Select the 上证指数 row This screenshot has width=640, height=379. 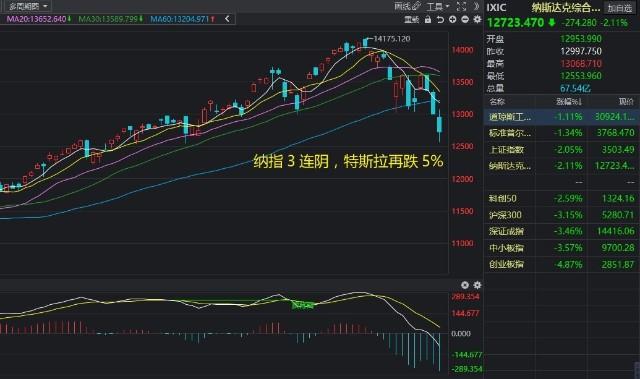point(562,150)
